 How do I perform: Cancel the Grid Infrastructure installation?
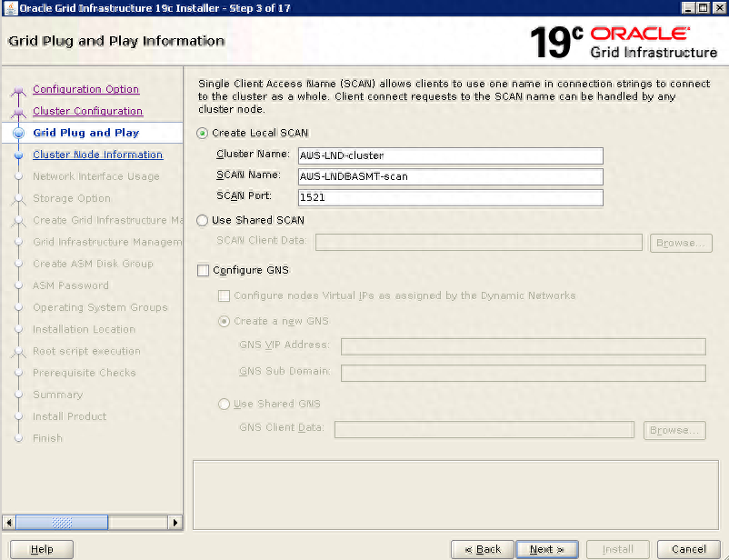687,549
